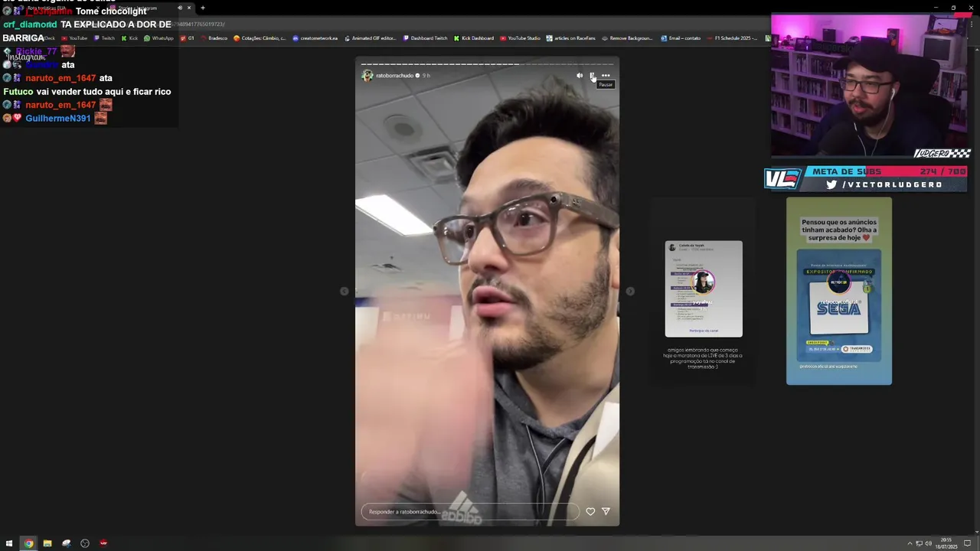
Task: Open the Windows notification center
Action: (x=968, y=543)
